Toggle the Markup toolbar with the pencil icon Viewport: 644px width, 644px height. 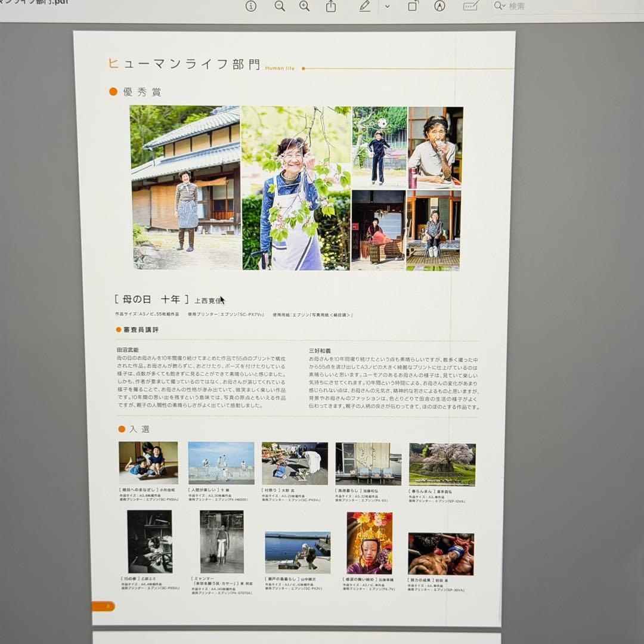365,6
